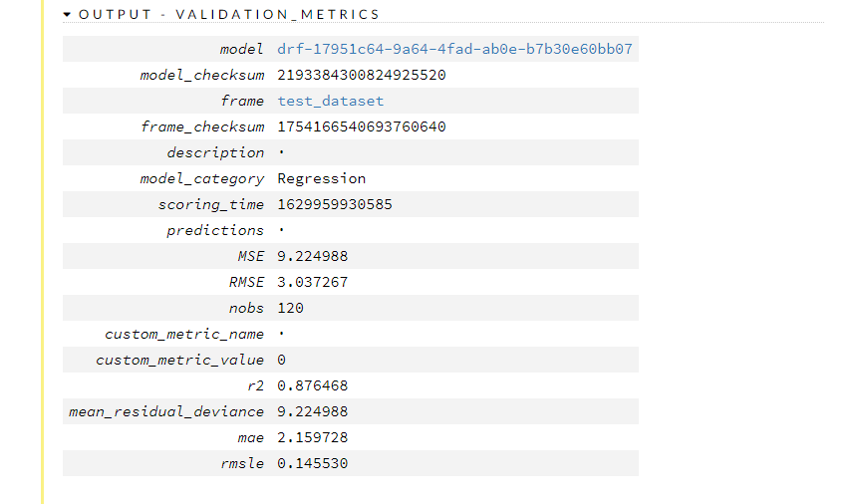Select the model_checksum value 2193384300824925520
The width and height of the screenshot is (853, 504).
click(361, 75)
